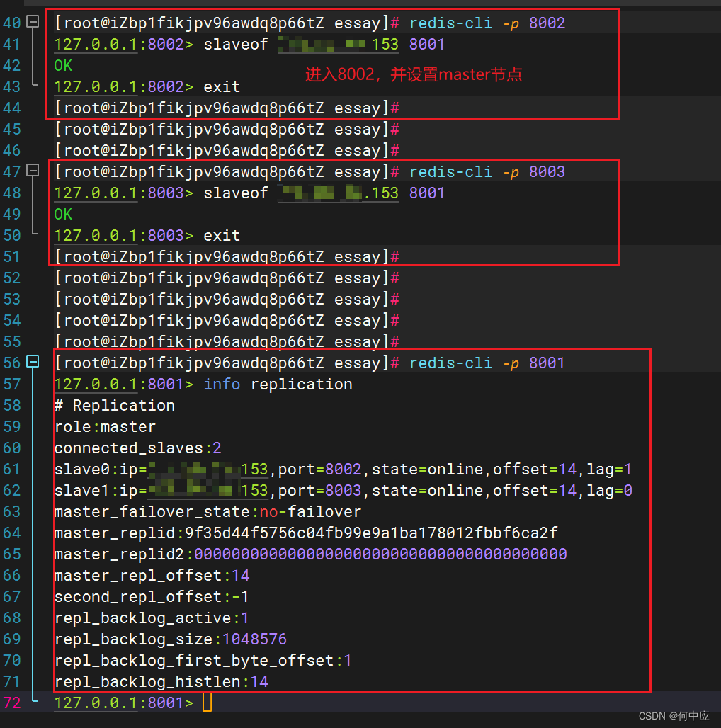Click the slave0 line with port=8002

tap(343, 469)
